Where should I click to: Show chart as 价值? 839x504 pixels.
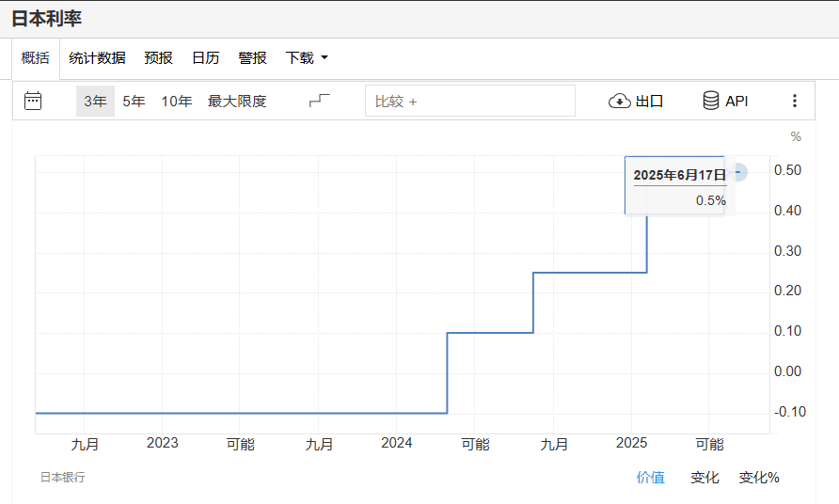tap(650, 478)
